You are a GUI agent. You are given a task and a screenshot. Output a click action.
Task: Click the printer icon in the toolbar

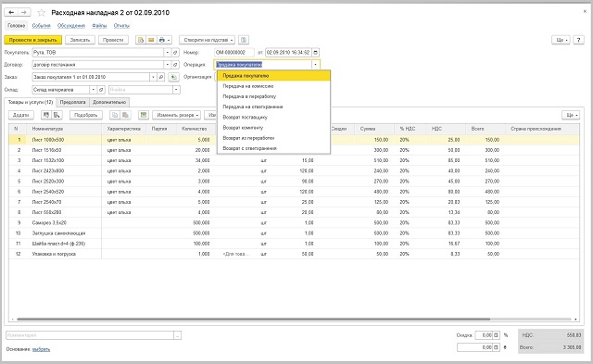coord(162,40)
